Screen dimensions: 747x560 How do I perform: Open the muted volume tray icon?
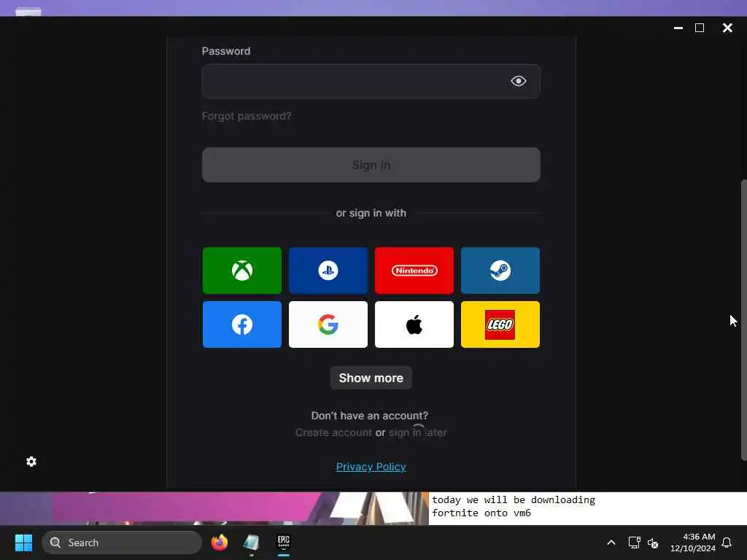click(x=653, y=542)
